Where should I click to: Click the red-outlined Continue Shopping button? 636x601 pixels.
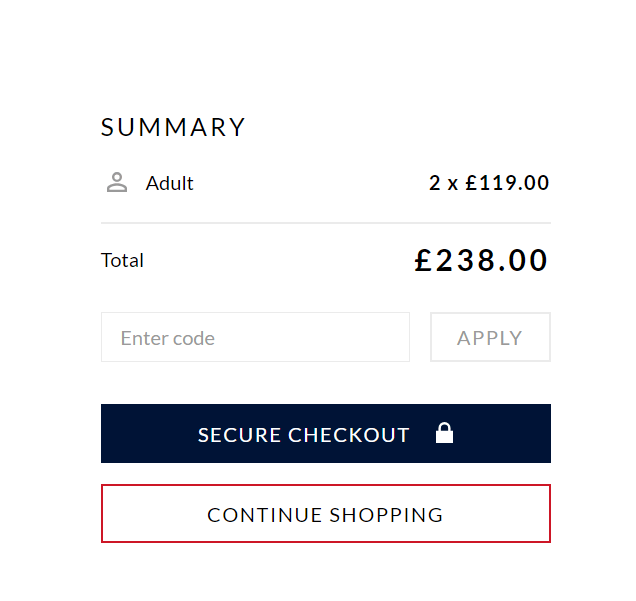(x=326, y=513)
